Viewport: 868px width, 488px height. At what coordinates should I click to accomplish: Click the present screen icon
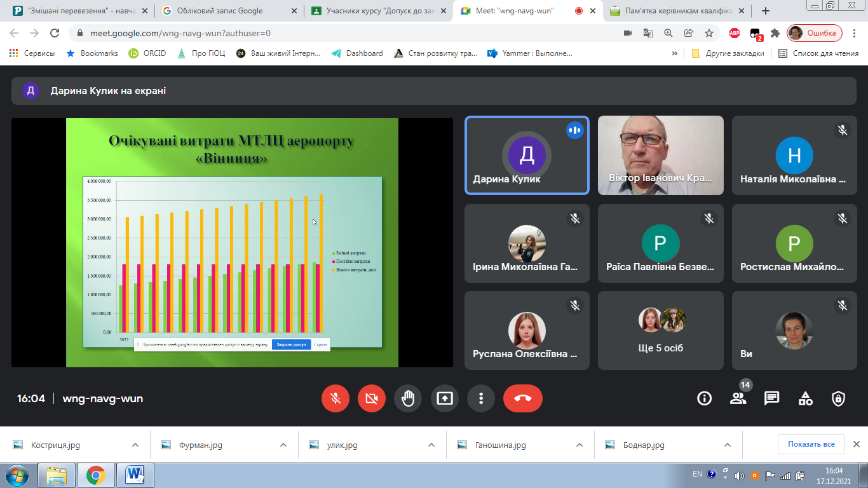point(445,398)
